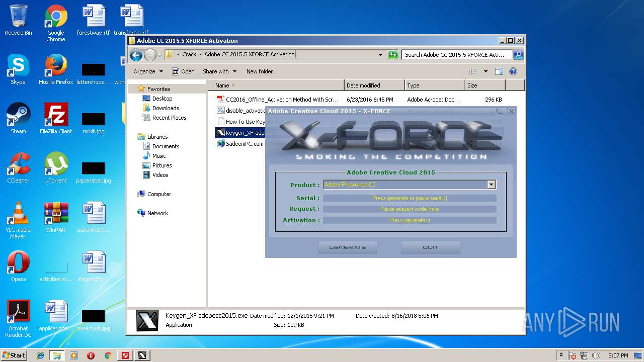This screenshot has height=362, width=644.
Task: Click the Start button
Action: coord(14,355)
